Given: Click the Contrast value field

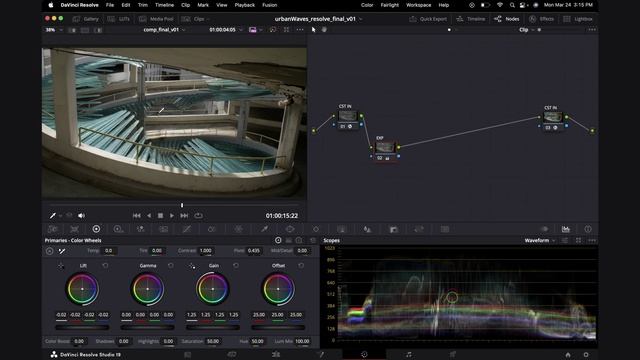Looking at the screenshot, I should [x=206, y=251].
